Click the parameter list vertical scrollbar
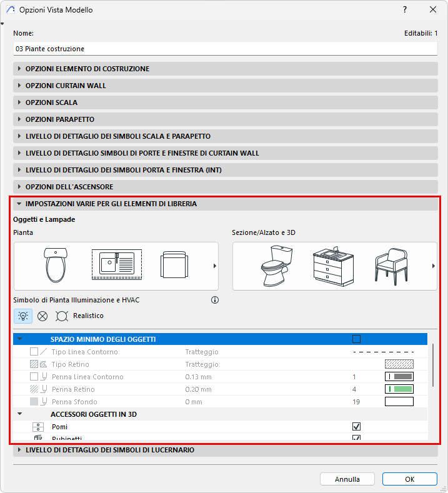 [433, 365]
